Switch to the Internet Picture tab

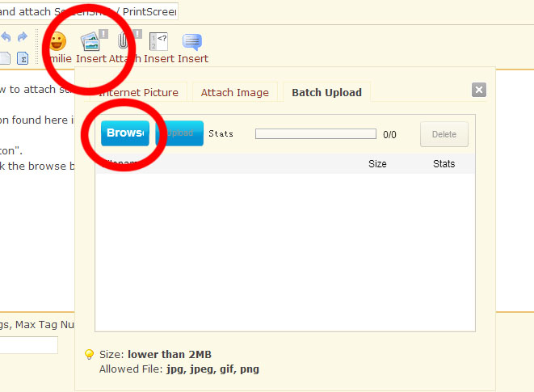(143, 92)
